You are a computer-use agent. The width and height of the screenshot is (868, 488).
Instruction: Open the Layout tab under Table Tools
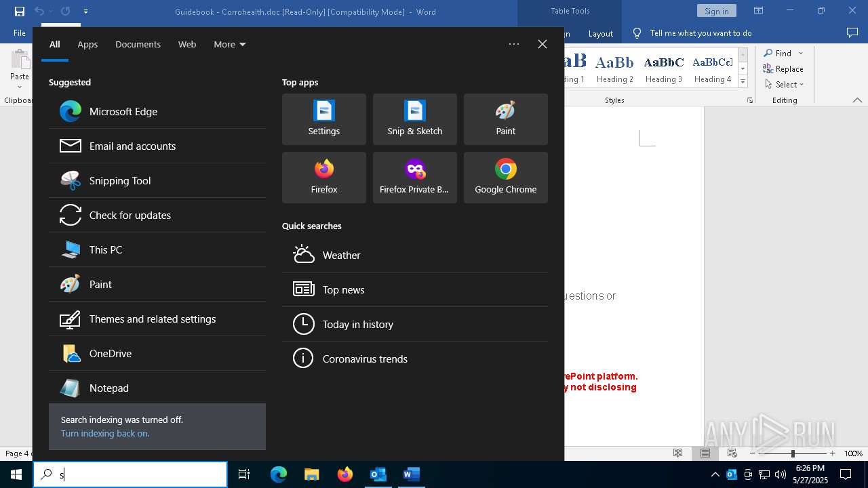(601, 33)
